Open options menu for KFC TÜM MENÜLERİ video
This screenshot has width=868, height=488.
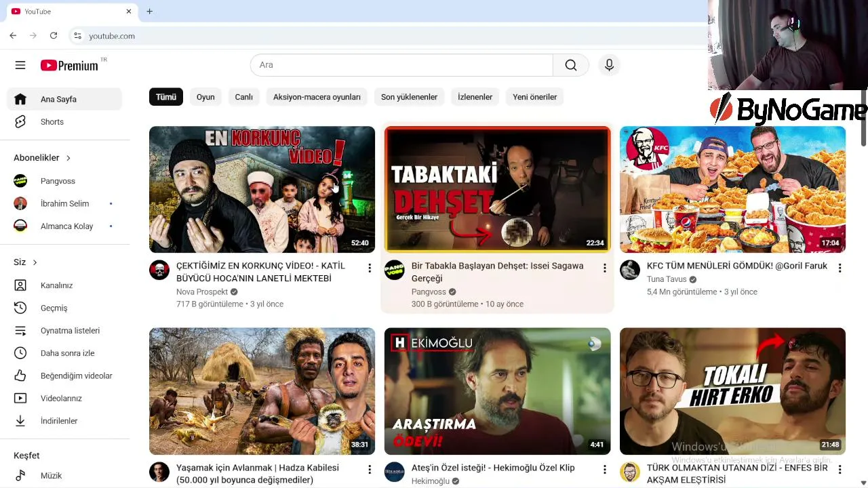point(840,268)
